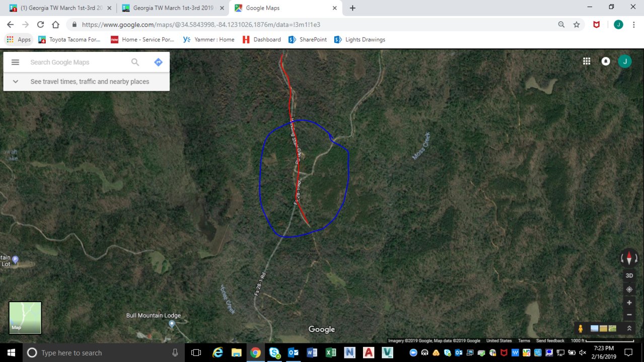Screen dimensions: 644x362
Task: Open Word from the taskbar
Action: click(312, 352)
